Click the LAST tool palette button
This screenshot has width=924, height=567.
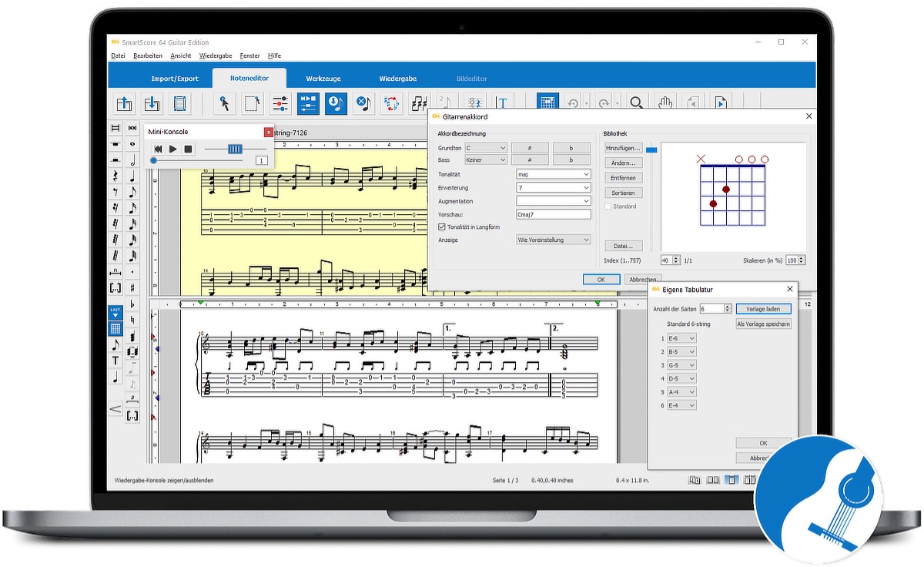(x=115, y=312)
